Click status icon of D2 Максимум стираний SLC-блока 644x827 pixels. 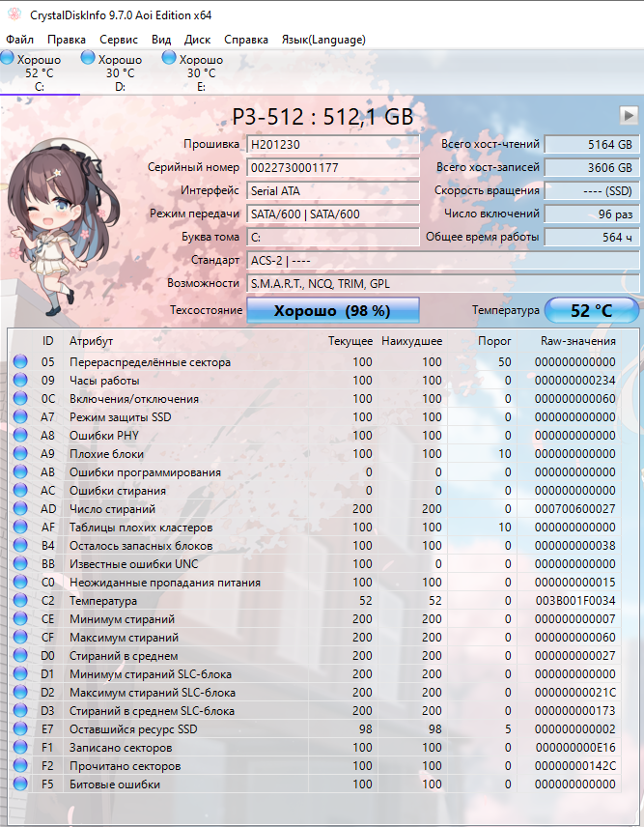20,693
